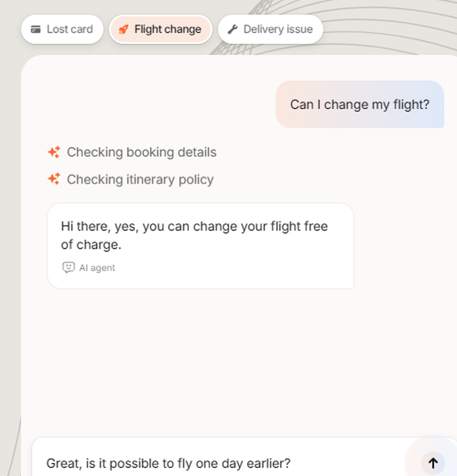Click the sparkle icon beside Checking itinerary policy
Screen dimensions: 457x476
click(54, 179)
